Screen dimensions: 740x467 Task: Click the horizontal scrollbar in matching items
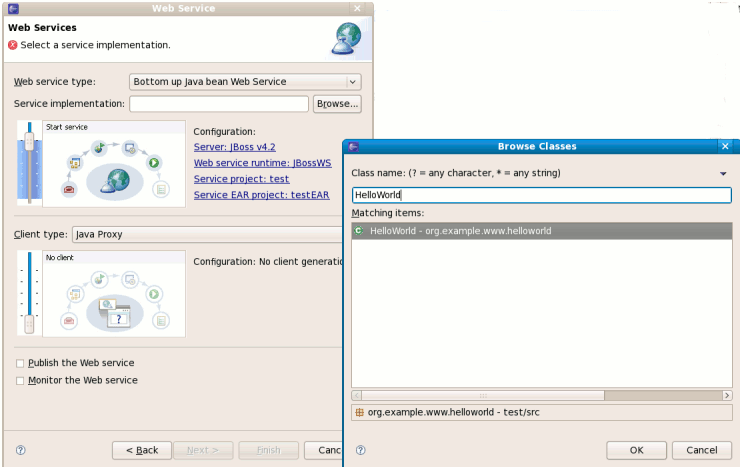click(x=483, y=395)
